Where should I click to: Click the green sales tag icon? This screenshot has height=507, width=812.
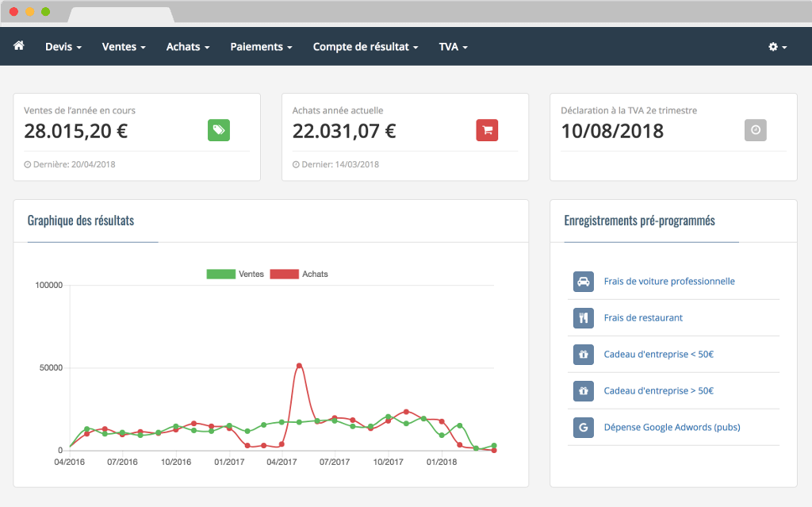(219, 131)
